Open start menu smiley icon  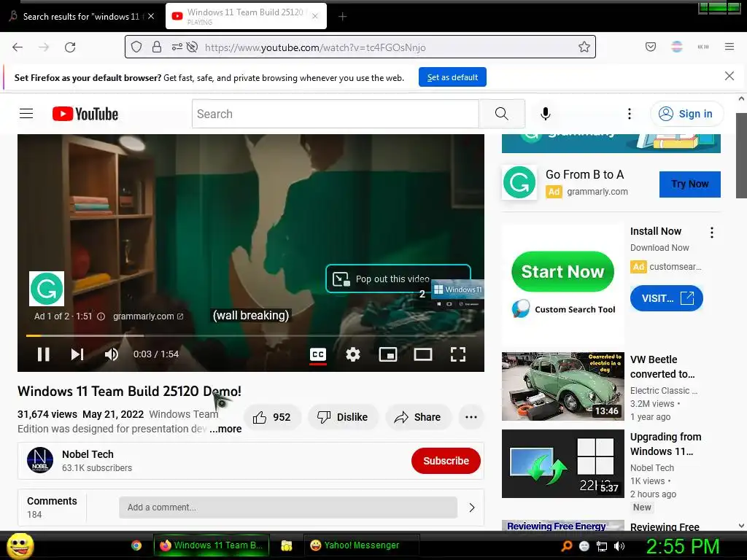[x=20, y=545]
